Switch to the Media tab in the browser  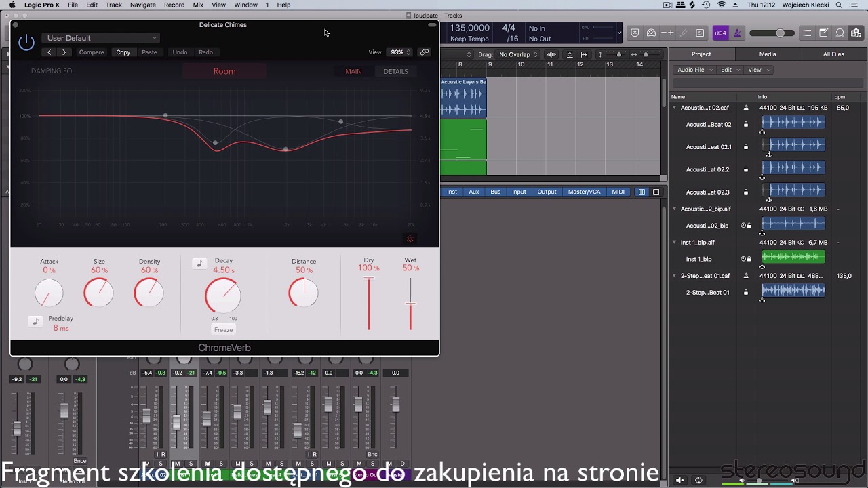(x=768, y=54)
